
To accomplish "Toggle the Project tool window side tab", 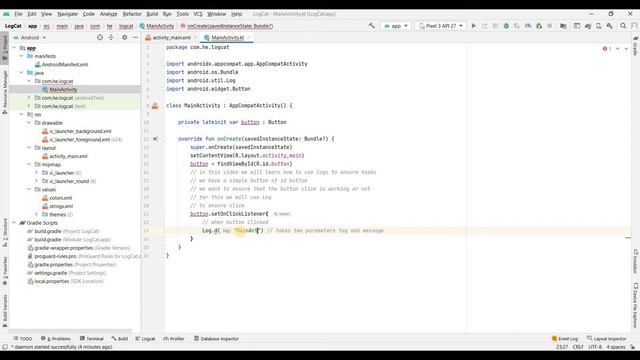I will tap(5, 47).
